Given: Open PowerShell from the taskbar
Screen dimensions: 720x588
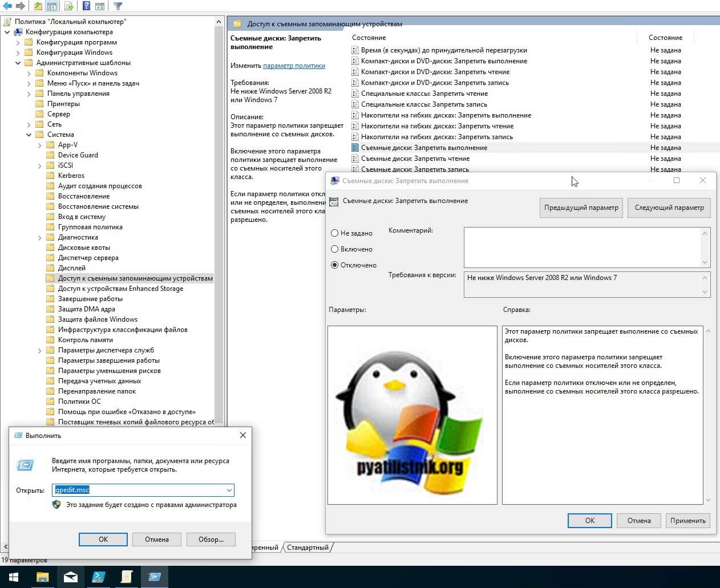Looking at the screenshot, I should [99, 577].
